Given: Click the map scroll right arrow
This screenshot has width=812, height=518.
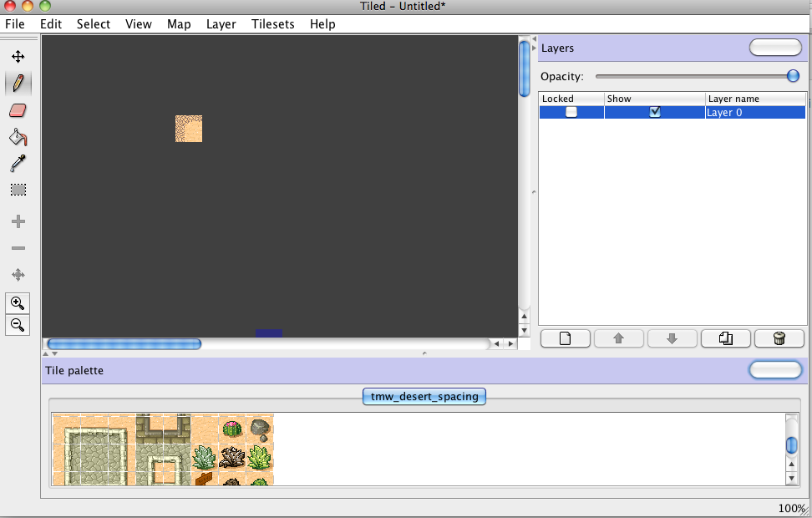Looking at the screenshot, I should [x=511, y=344].
